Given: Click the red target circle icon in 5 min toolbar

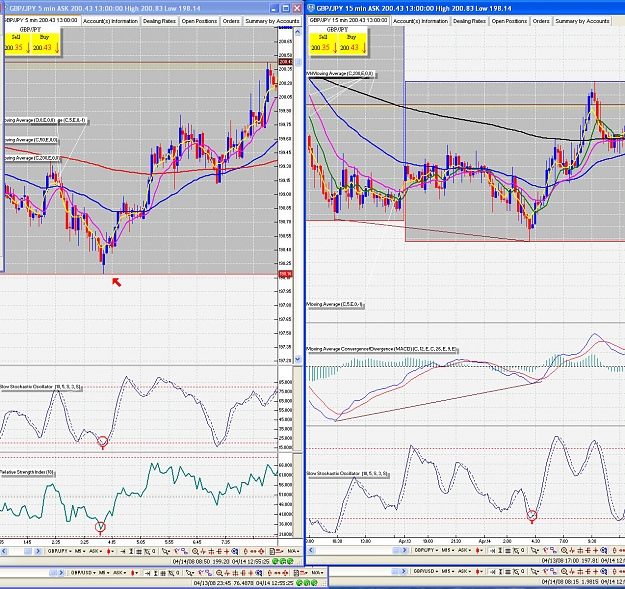Looking at the screenshot, I should coord(261,551).
